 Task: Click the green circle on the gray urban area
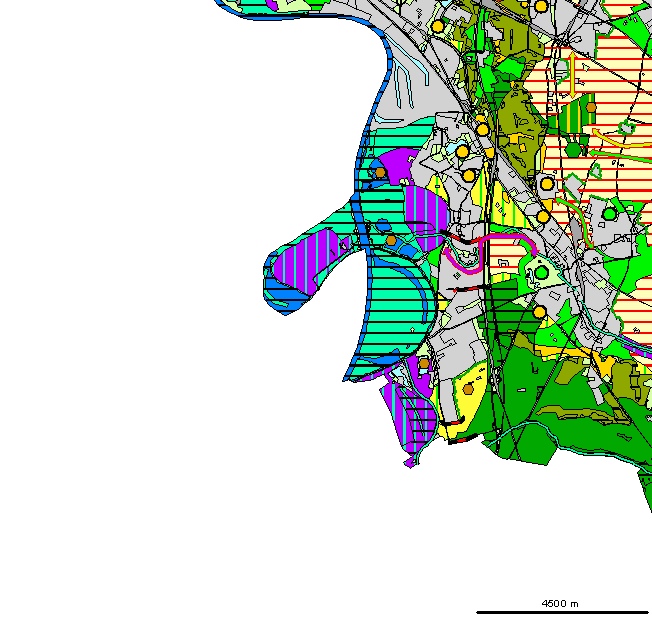(609, 214)
